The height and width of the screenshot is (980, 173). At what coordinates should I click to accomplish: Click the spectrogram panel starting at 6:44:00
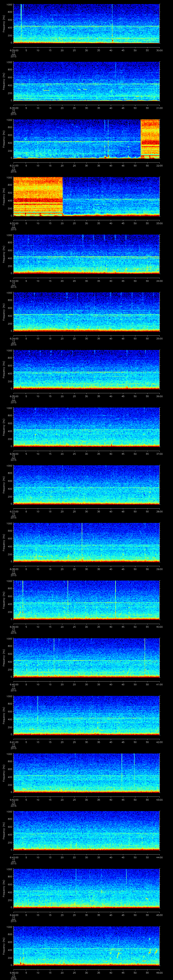pos(86,888)
